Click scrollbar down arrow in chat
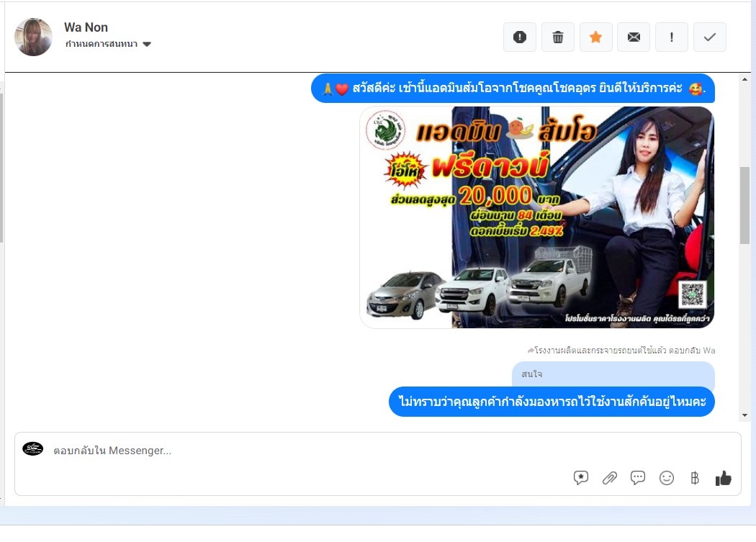Screen dimensions: 756x542 click(x=745, y=415)
